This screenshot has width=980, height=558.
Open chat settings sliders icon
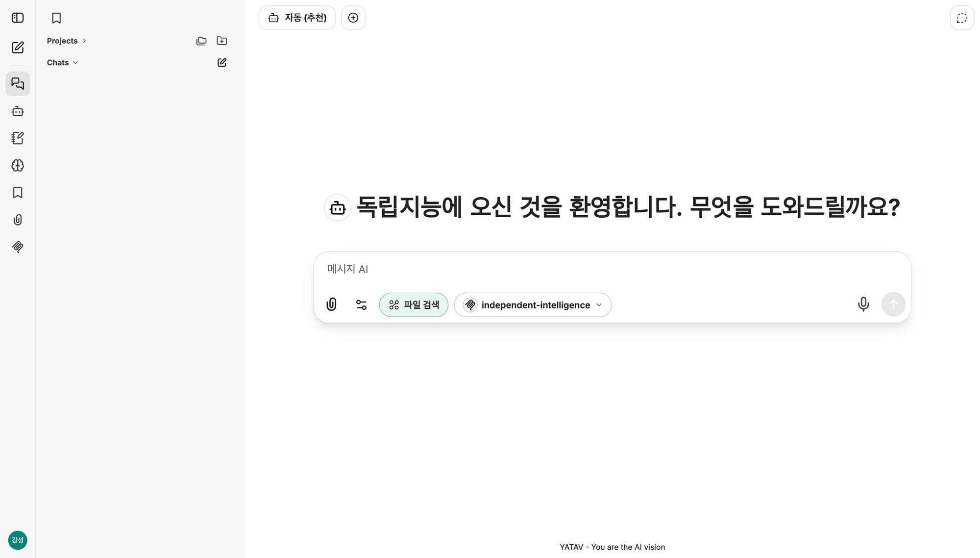[361, 305]
